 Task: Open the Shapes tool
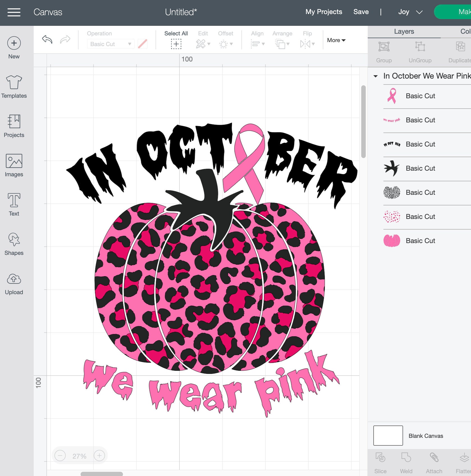pyautogui.click(x=14, y=244)
